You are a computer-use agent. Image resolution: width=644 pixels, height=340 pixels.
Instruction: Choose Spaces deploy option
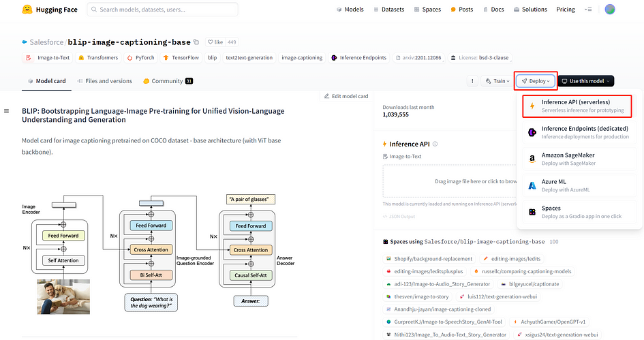coord(579,213)
